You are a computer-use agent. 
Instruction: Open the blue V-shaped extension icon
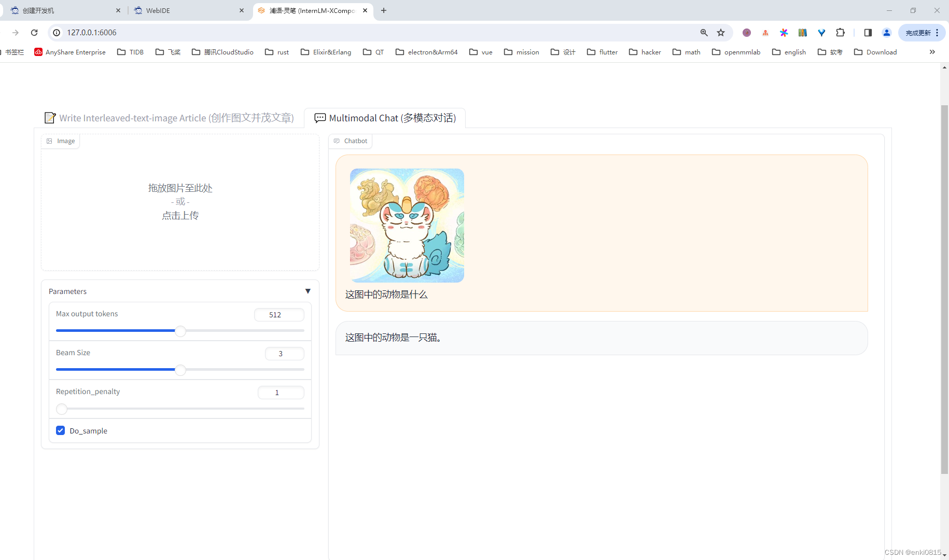(x=821, y=33)
